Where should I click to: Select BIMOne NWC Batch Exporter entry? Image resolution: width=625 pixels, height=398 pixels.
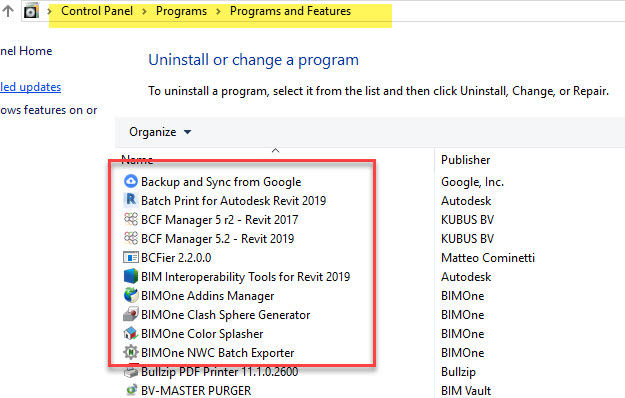click(x=217, y=353)
